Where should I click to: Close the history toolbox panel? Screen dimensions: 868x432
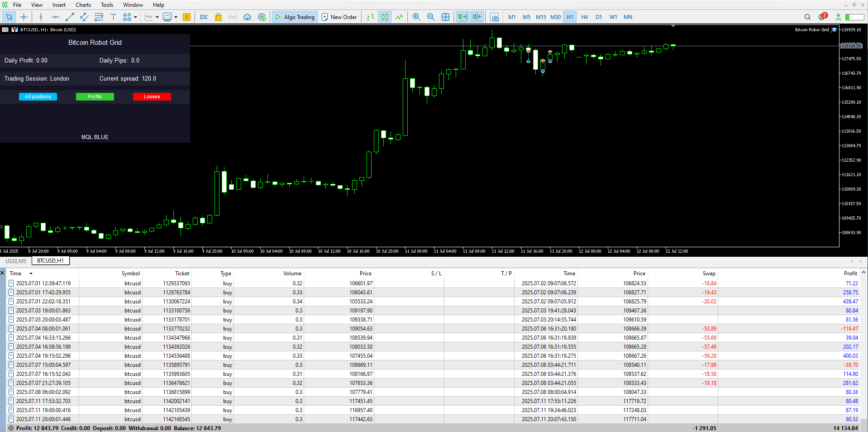3,273
